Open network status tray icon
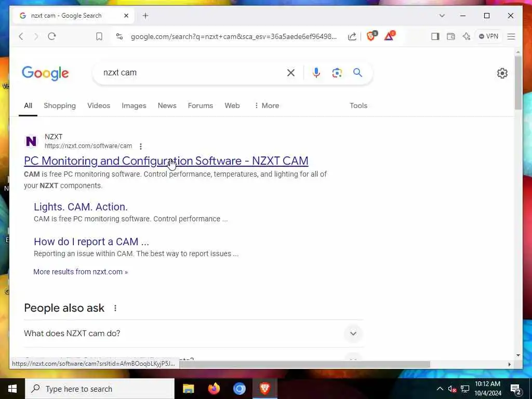 coord(465,389)
